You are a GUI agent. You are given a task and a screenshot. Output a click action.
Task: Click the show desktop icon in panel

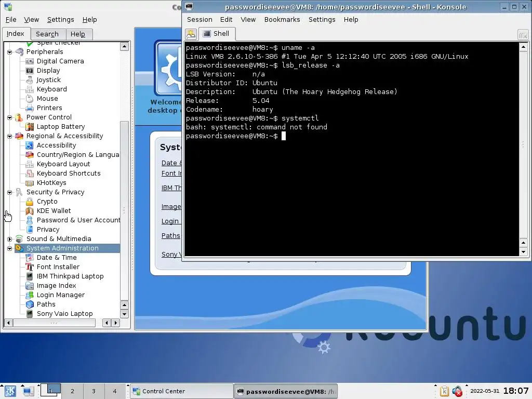[x=28, y=391]
